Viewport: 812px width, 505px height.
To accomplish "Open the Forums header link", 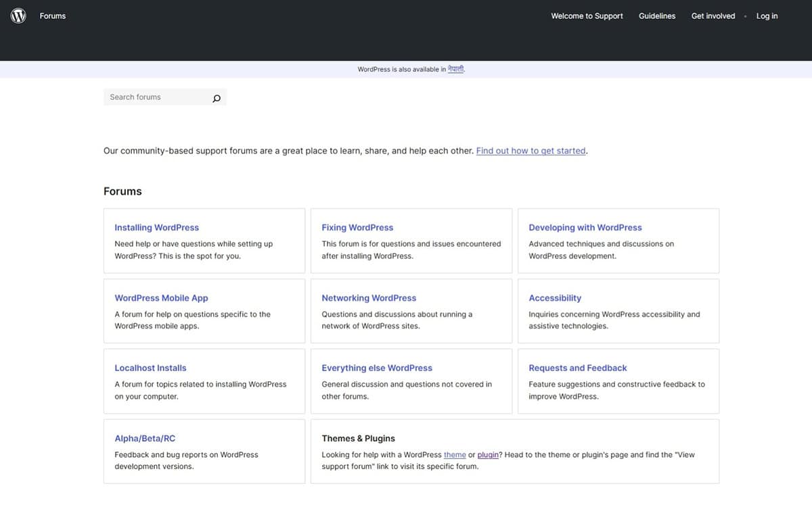I will pyautogui.click(x=53, y=16).
